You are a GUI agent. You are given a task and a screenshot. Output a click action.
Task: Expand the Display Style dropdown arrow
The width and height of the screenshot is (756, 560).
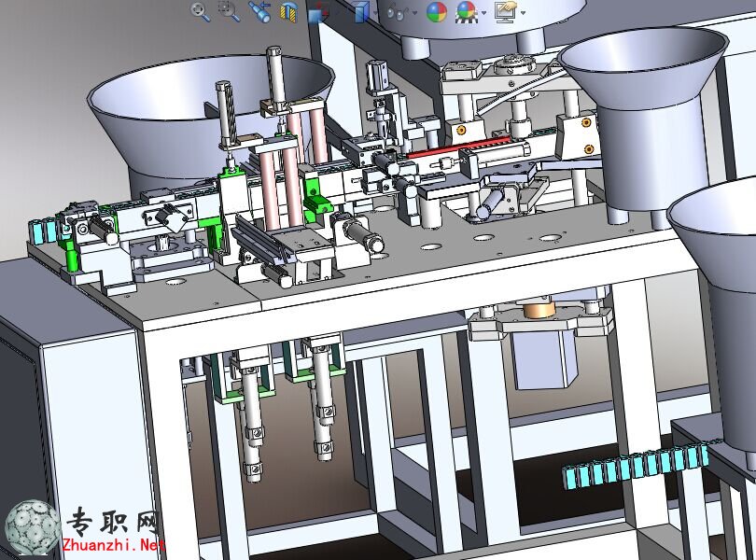375,12
